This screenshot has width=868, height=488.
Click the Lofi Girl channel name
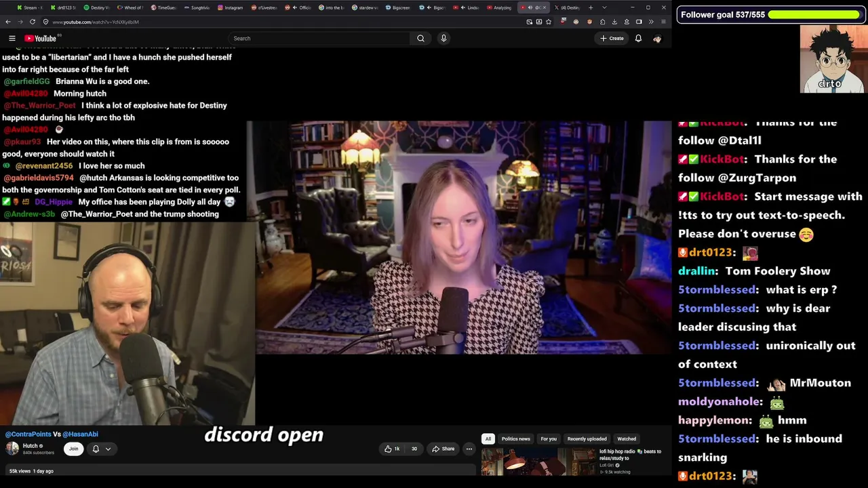[608, 466]
